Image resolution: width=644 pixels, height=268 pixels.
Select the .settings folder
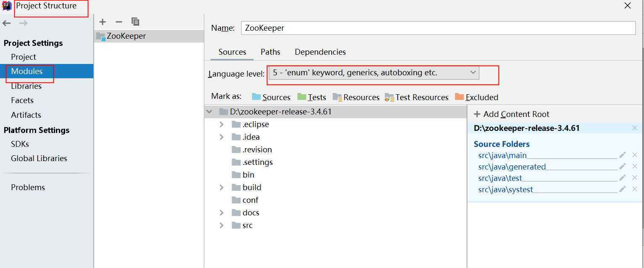[x=252, y=162]
